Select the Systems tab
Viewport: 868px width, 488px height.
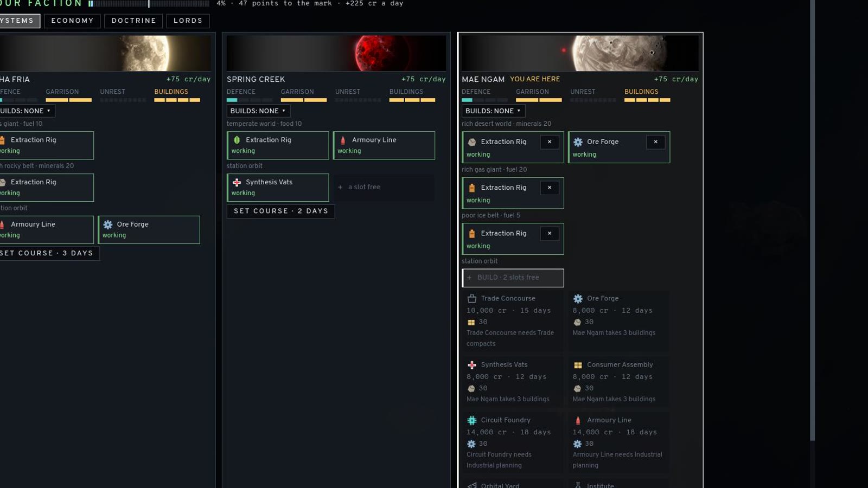[x=20, y=21]
